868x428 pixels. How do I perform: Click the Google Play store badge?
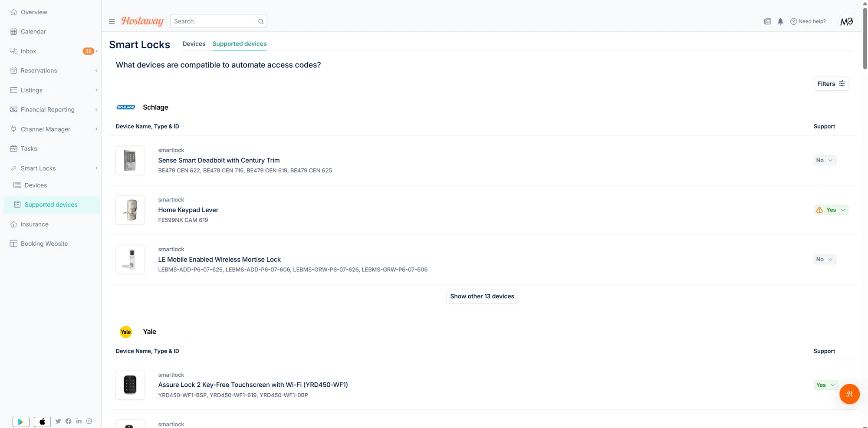[21, 421]
